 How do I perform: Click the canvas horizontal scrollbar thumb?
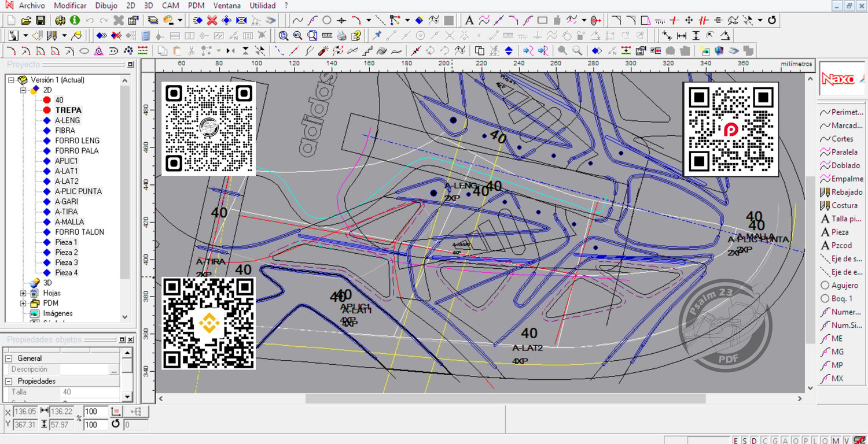tap(505, 398)
